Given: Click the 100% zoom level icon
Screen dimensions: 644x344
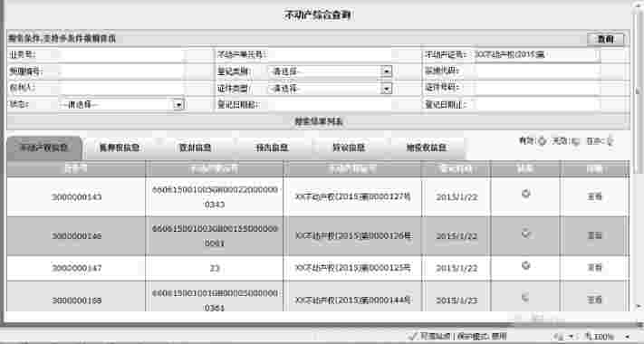Looking at the screenshot, I should click(588, 337).
